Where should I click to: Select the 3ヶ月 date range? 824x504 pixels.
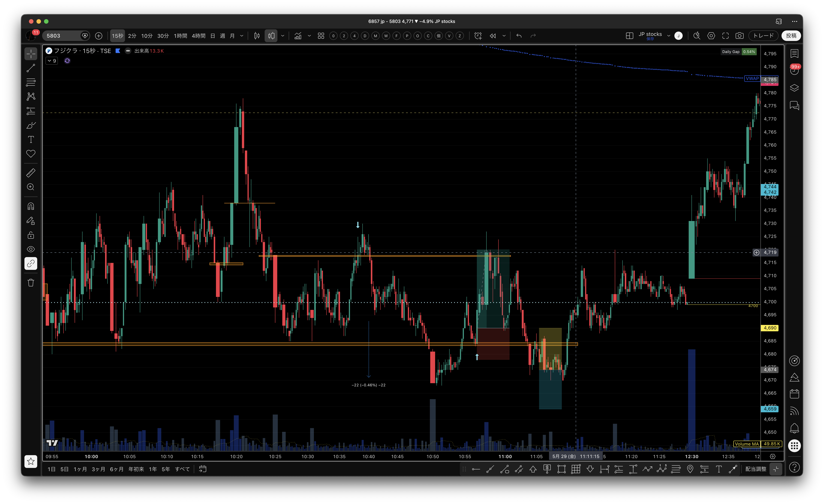98,469
